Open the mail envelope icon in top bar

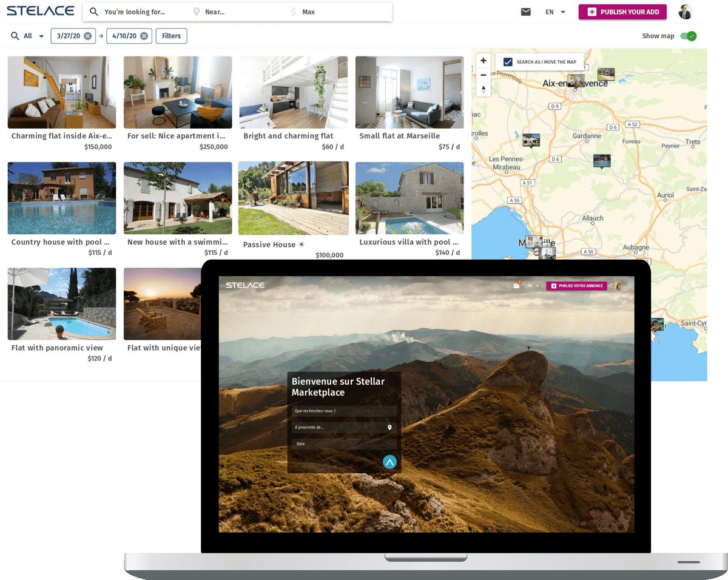coord(525,11)
